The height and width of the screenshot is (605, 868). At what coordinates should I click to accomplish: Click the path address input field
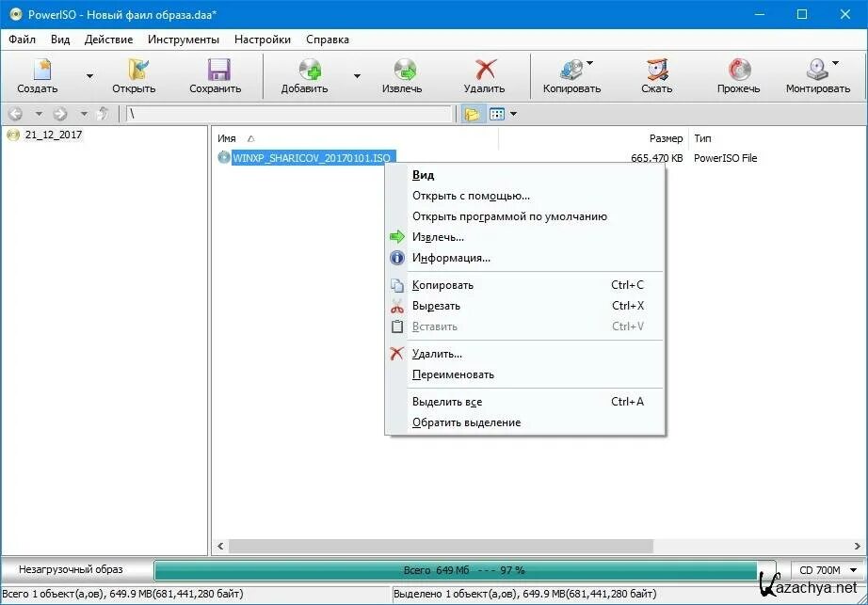pyautogui.click(x=289, y=114)
